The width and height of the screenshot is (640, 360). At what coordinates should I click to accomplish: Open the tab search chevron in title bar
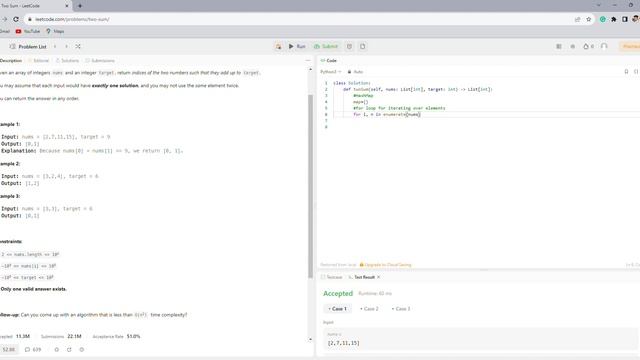(599, 5)
